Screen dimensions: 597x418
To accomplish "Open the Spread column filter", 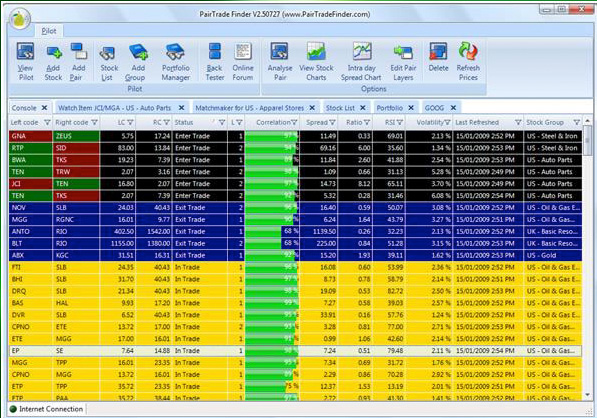I will [332, 123].
